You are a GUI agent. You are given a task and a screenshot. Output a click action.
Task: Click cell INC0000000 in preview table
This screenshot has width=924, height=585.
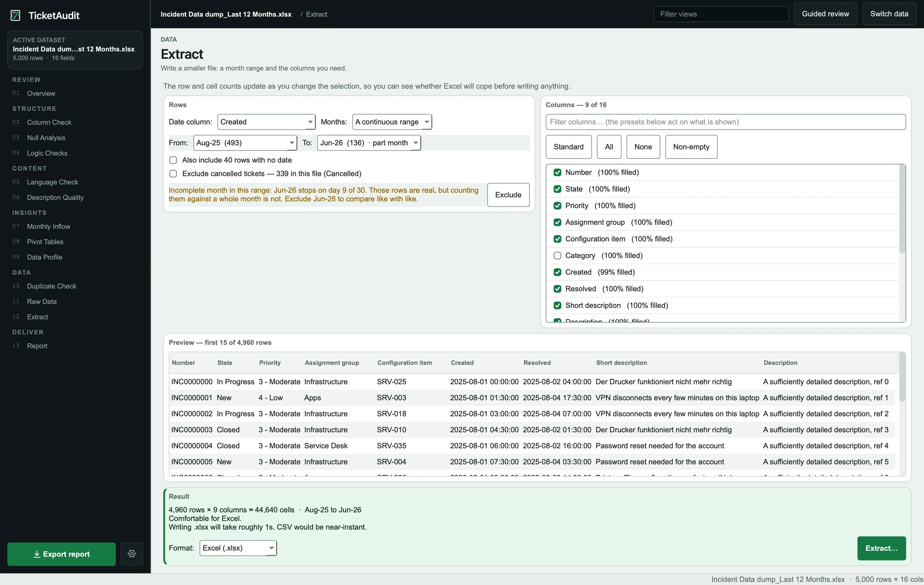(x=192, y=382)
